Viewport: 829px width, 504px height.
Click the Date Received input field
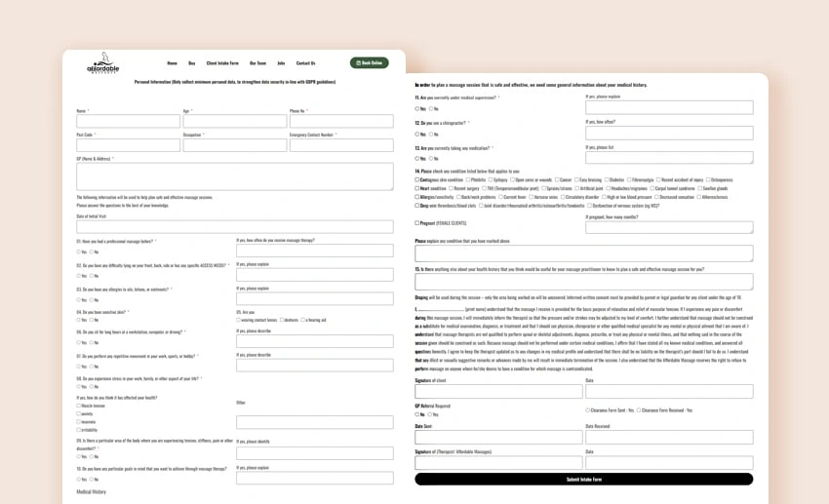click(669, 437)
